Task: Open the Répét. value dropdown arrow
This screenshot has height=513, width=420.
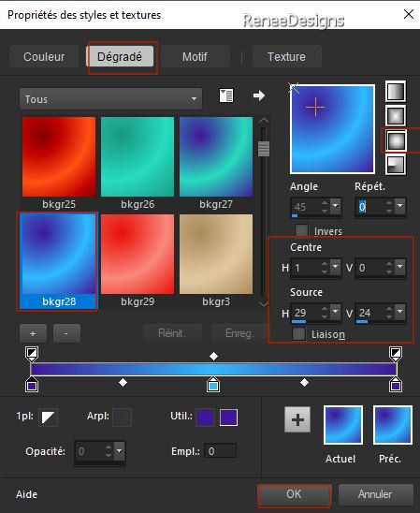Action: (400, 206)
